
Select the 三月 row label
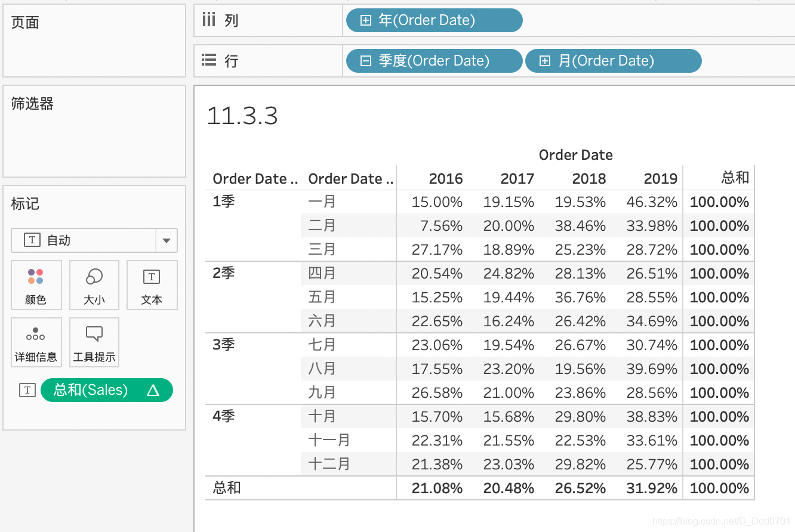tap(322, 249)
